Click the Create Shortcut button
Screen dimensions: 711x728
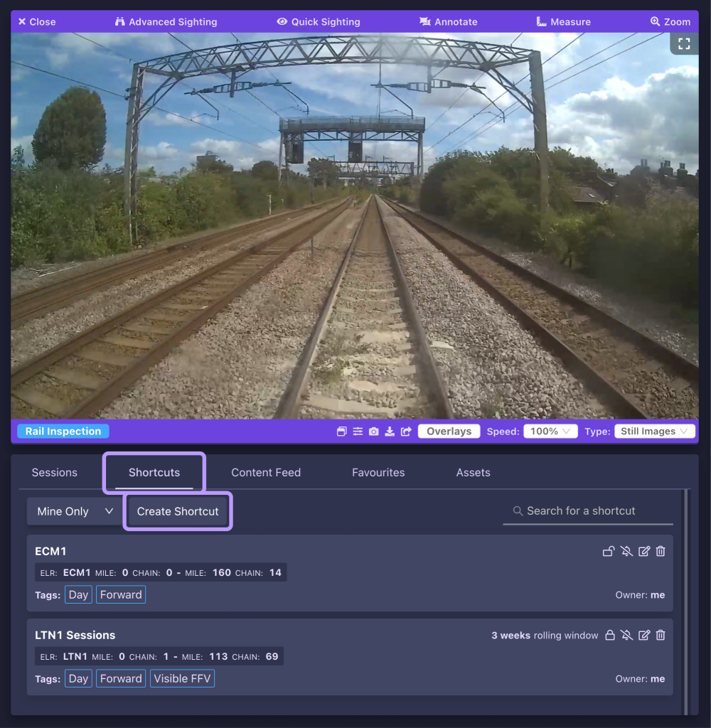tap(178, 512)
